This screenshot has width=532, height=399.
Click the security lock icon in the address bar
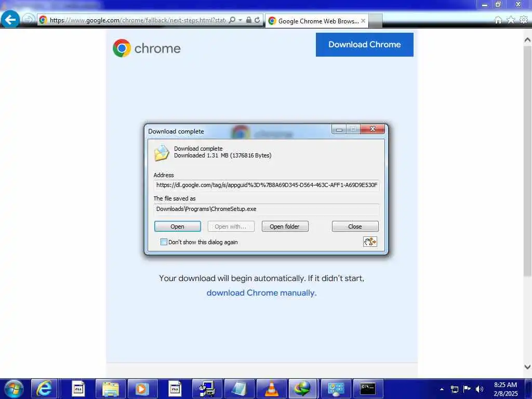249,20
